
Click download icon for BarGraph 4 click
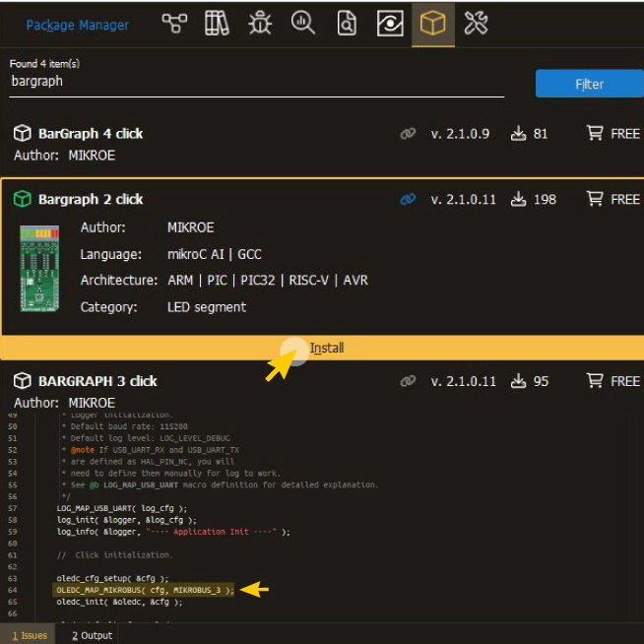point(518,134)
